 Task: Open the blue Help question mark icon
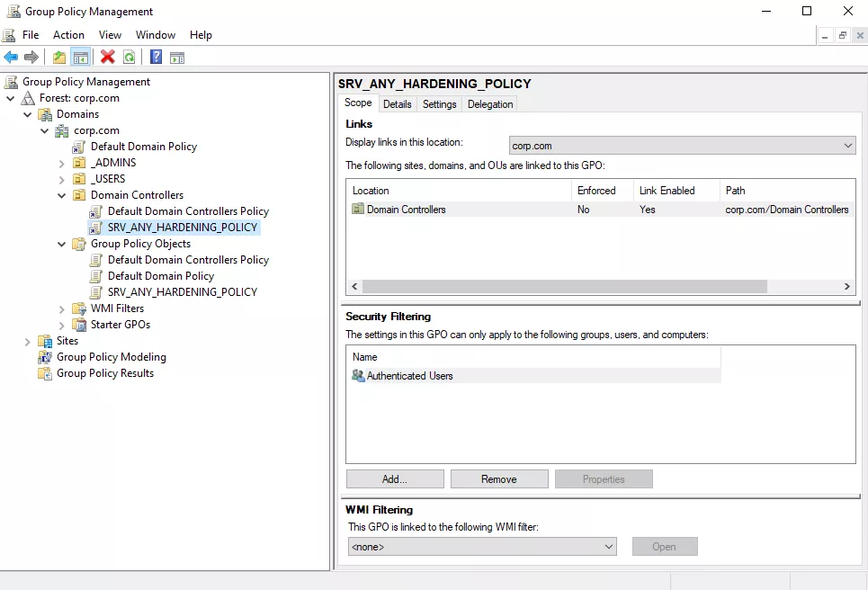[157, 57]
